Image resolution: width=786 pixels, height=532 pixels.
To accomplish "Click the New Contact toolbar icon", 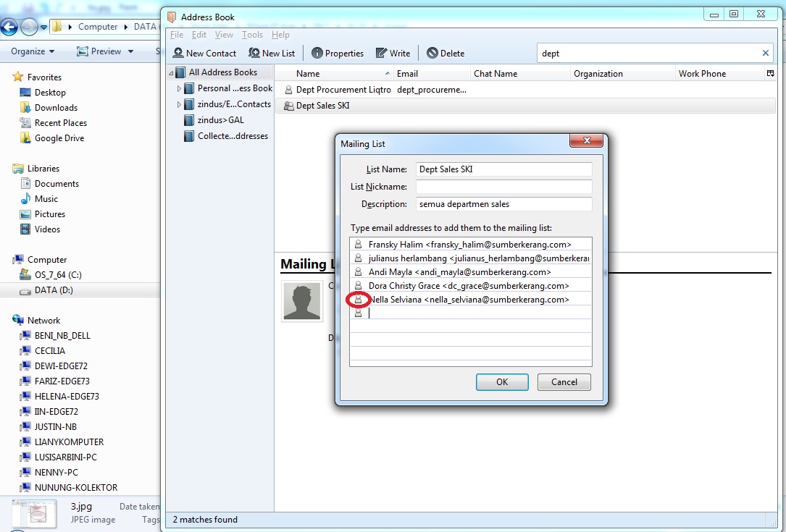I will coord(178,54).
